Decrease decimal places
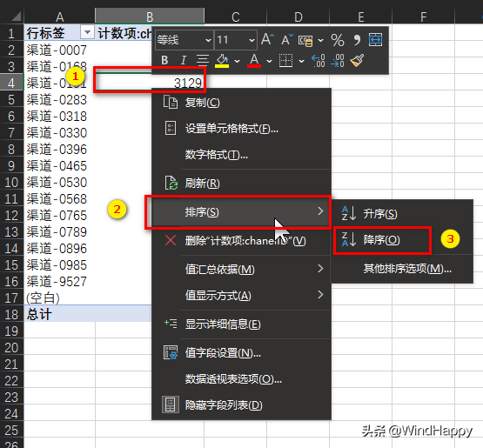The width and height of the screenshot is (483, 448). (338, 60)
